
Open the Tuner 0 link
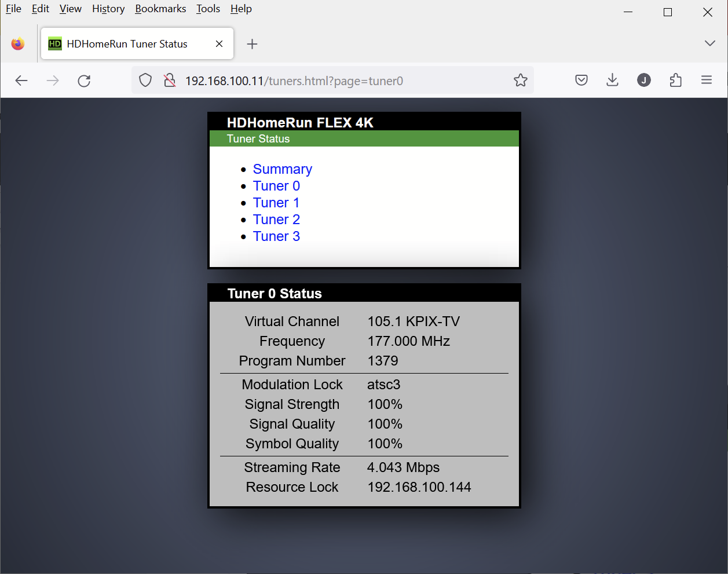pos(276,186)
